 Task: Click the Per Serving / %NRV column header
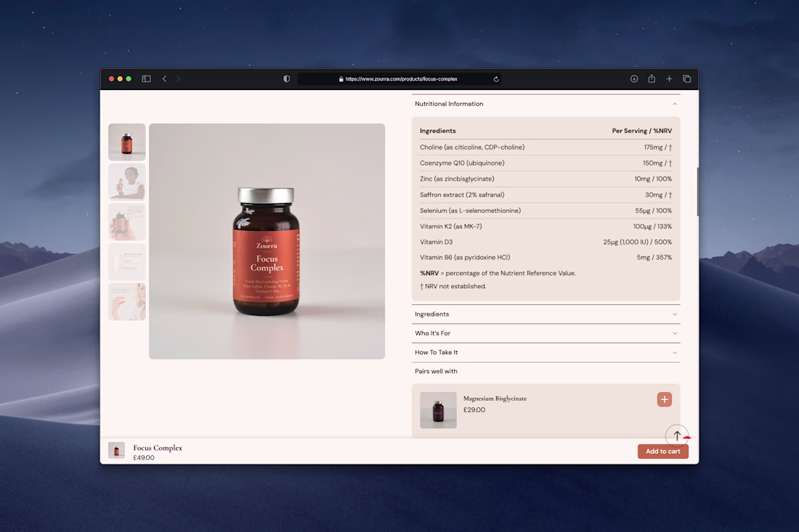pyautogui.click(x=642, y=131)
